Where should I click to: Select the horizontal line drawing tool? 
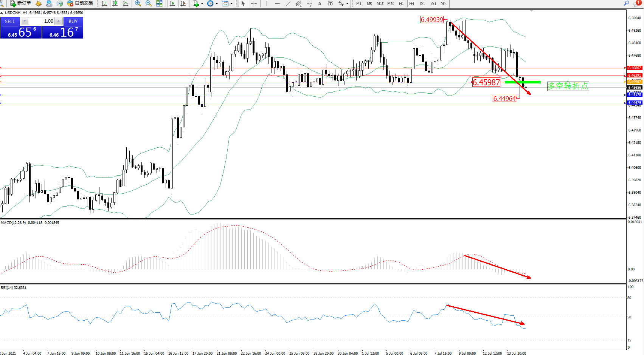[278, 3]
